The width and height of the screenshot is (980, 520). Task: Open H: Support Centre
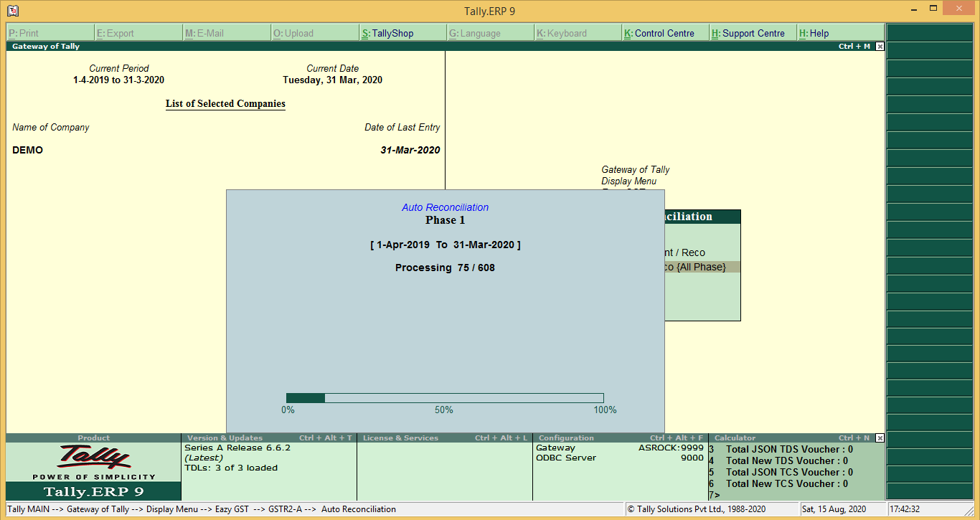pyautogui.click(x=753, y=33)
